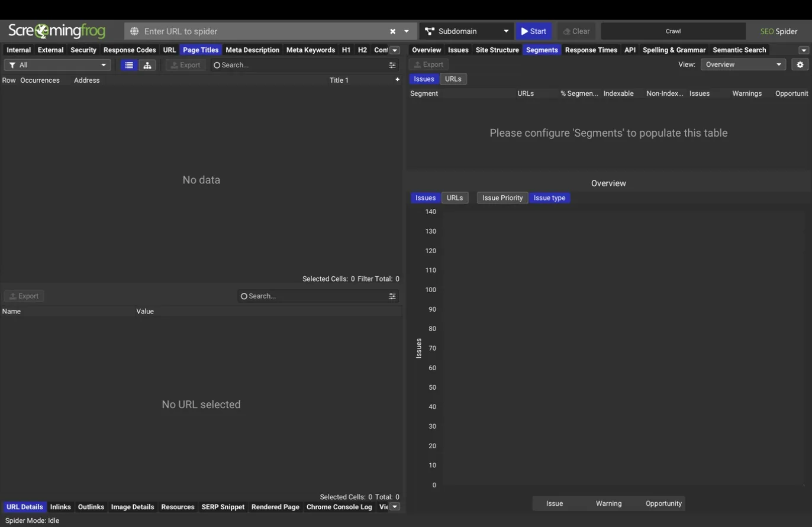Expand the hidden top-left tabs list

(x=395, y=50)
